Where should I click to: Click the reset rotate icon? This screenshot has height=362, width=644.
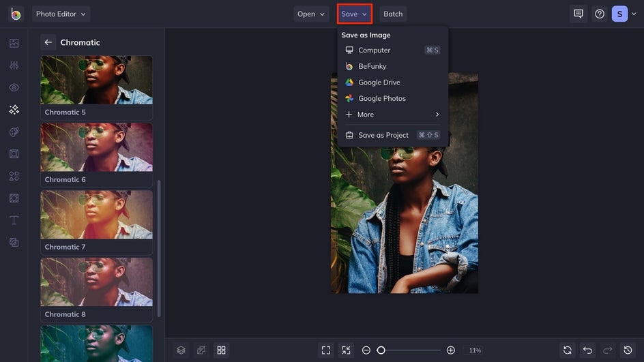tap(568, 350)
